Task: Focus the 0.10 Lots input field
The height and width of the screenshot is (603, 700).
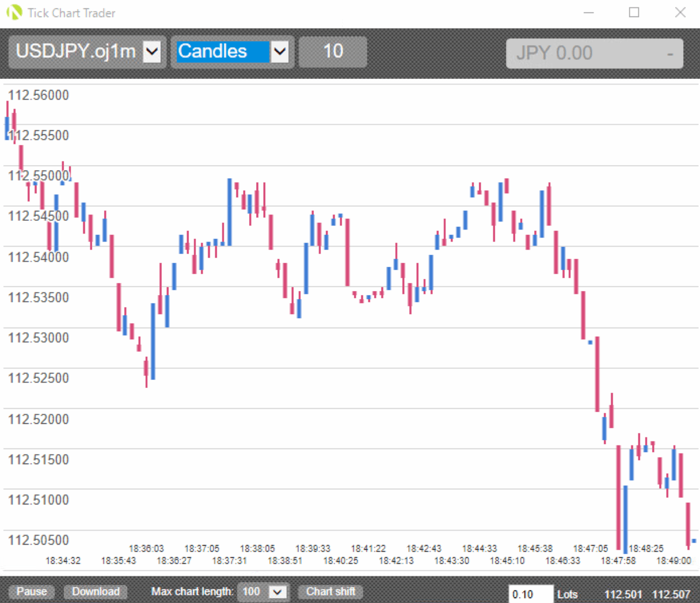Action: pos(530,594)
